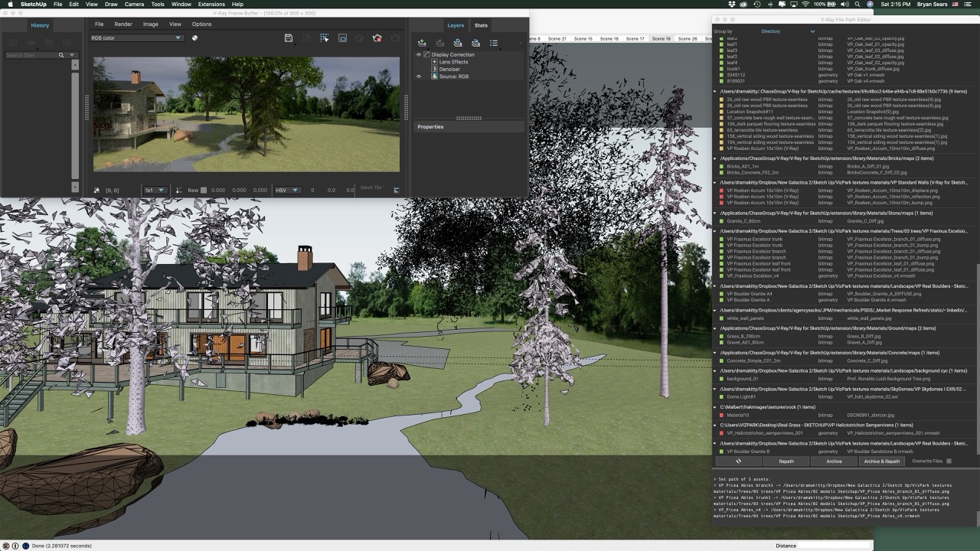Open SketchUp Camera menu
The image size is (980, 551).
pyautogui.click(x=134, y=4)
